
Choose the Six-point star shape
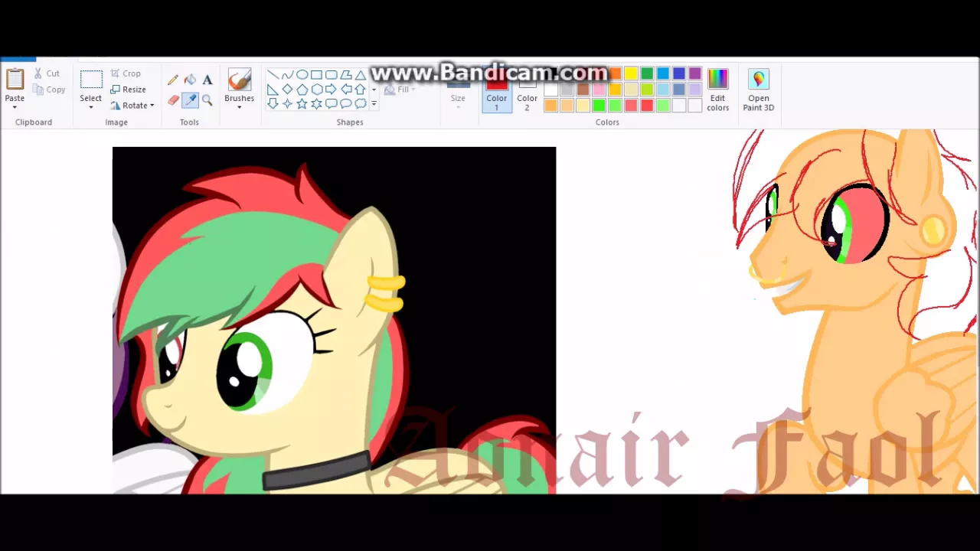point(316,103)
